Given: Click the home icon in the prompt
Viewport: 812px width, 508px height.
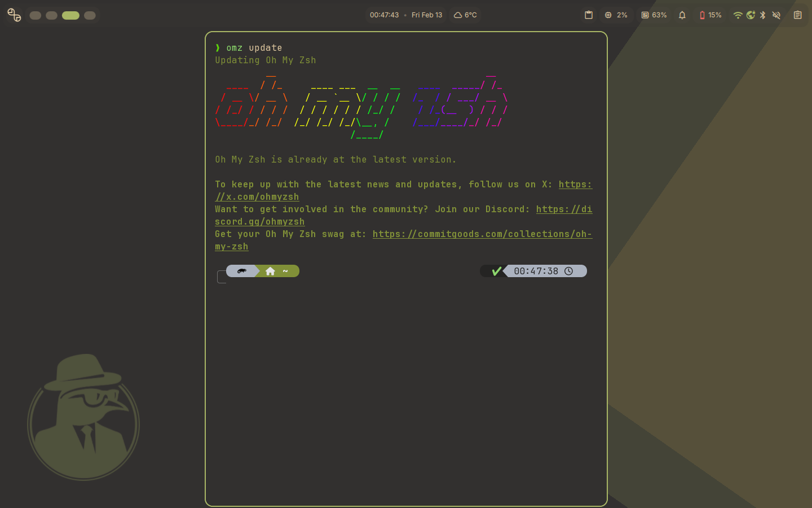Looking at the screenshot, I should pos(270,271).
